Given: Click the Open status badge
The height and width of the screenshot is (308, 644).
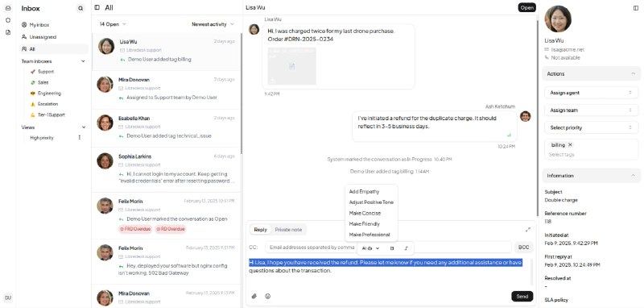Looking at the screenshot, I should coord(527,7).
